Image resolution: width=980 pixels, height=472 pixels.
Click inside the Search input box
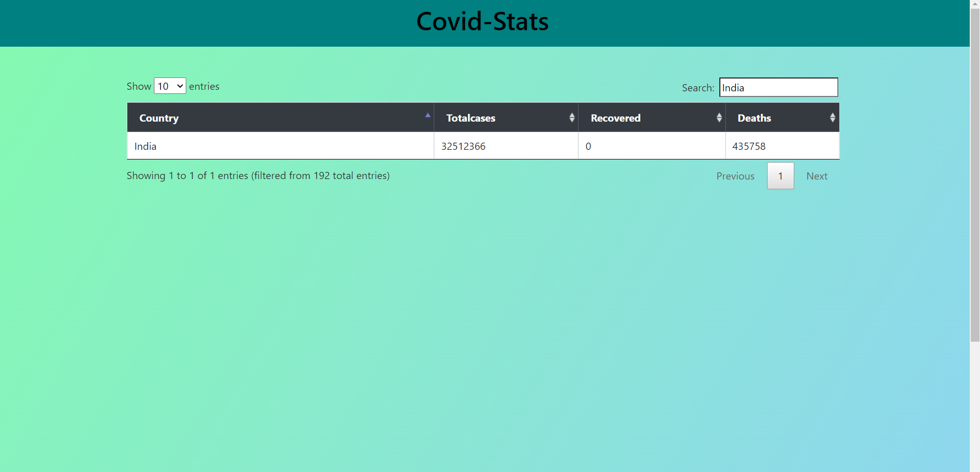(778, 87)
